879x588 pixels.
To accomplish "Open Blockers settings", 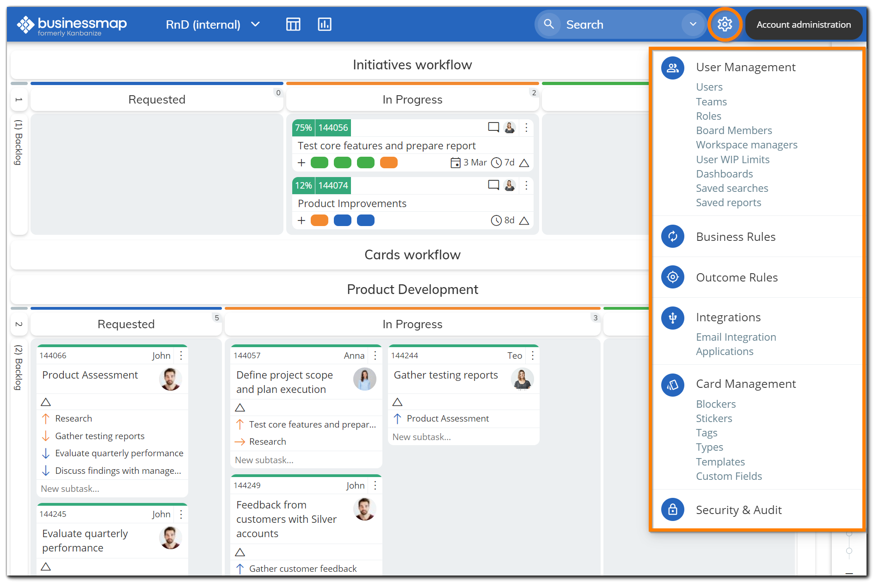I will click(x=716, y=404).
